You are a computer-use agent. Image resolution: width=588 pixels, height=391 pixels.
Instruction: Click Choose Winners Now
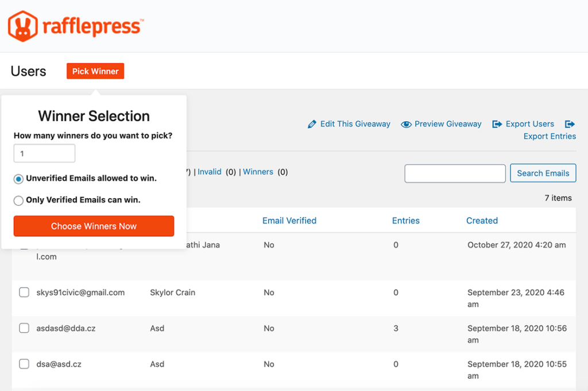(x=94, y=226)
